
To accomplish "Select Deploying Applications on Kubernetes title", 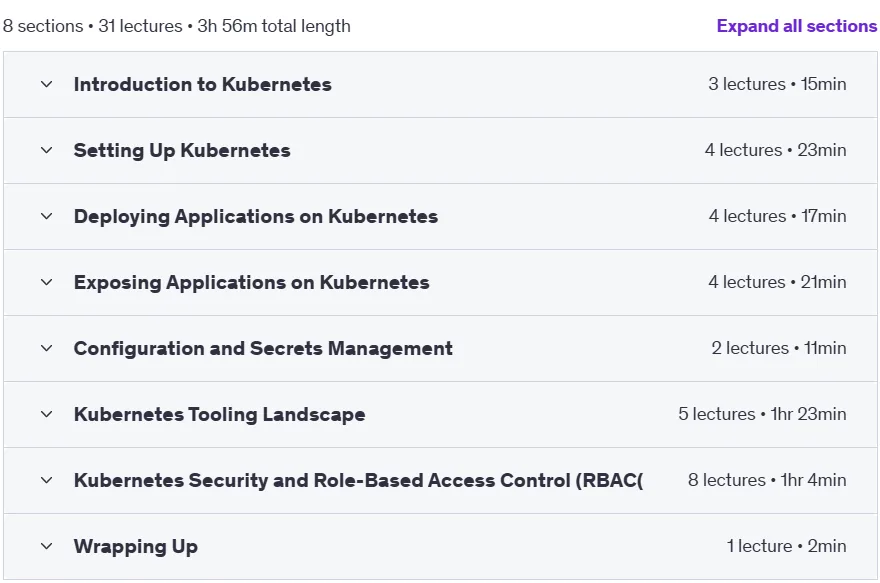I will pos(256,217).
